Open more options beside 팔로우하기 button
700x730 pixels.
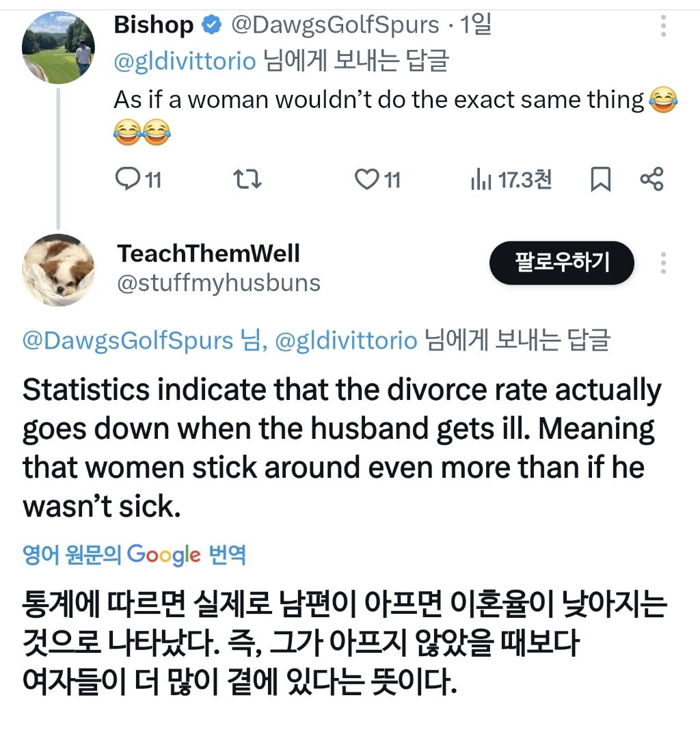click(x=662, y=263)
